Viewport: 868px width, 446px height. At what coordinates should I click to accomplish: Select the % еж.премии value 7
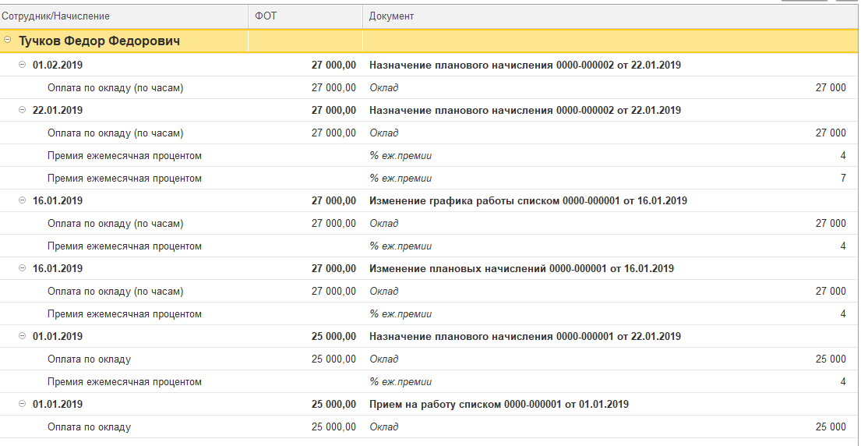coord(842,179)
